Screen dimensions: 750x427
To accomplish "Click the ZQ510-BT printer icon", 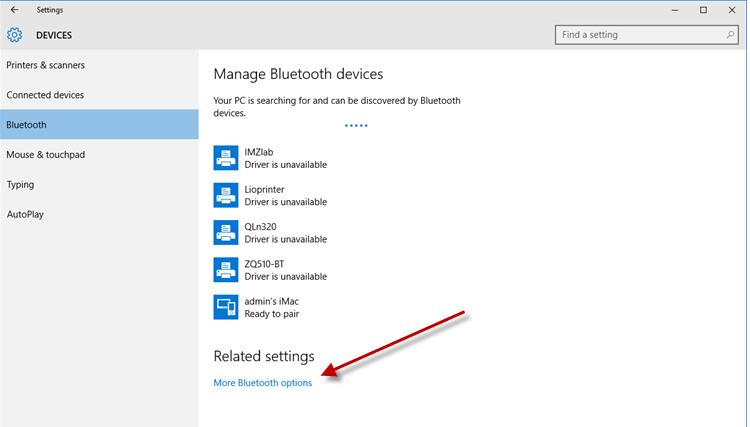I will coord(226,269).
